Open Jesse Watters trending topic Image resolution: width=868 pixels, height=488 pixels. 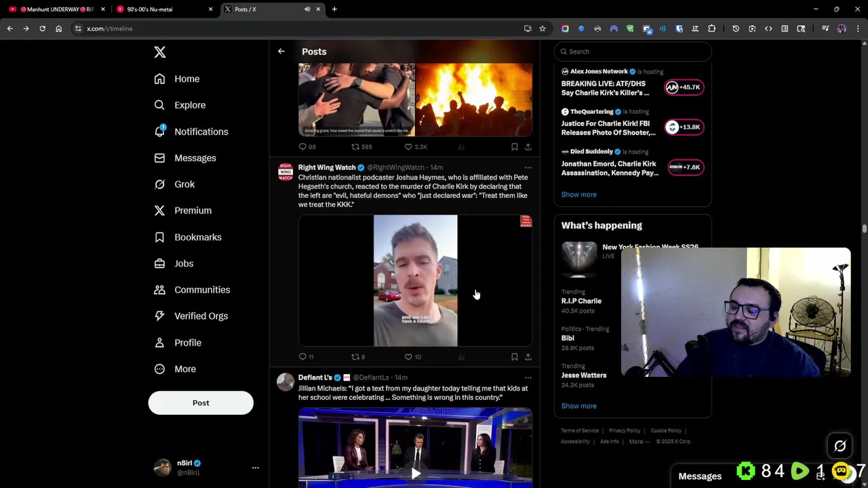pos(584,375)
